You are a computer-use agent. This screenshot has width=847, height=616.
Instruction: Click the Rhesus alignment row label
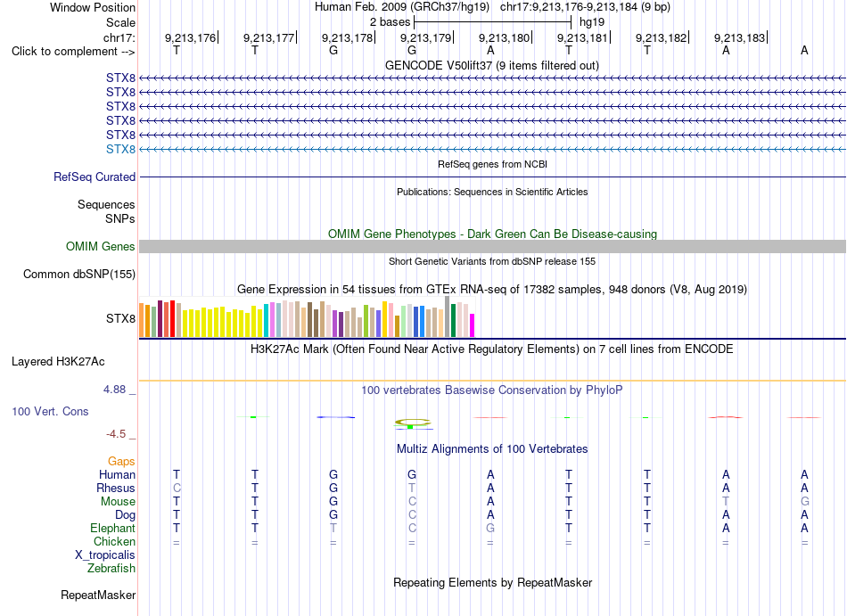(x=116, y=488)
